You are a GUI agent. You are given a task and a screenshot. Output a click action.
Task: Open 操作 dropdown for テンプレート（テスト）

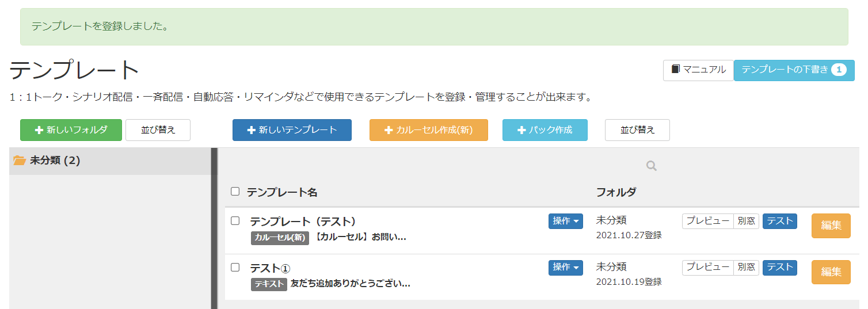pyautogui.click(x=566, y=221)
